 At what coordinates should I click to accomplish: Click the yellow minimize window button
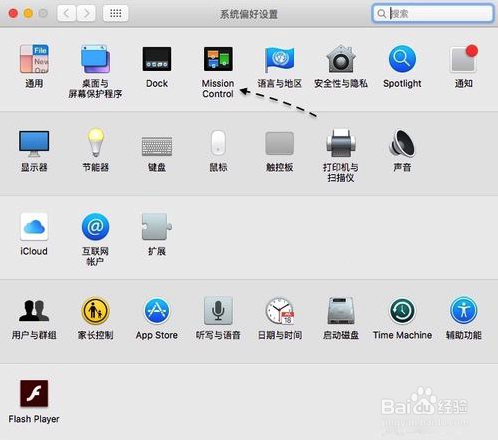28,14
